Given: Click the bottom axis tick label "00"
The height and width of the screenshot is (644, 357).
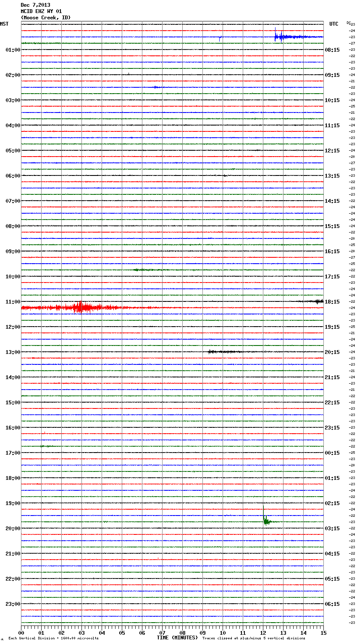Looking at the screenshot, I should [x=21, y=633].
